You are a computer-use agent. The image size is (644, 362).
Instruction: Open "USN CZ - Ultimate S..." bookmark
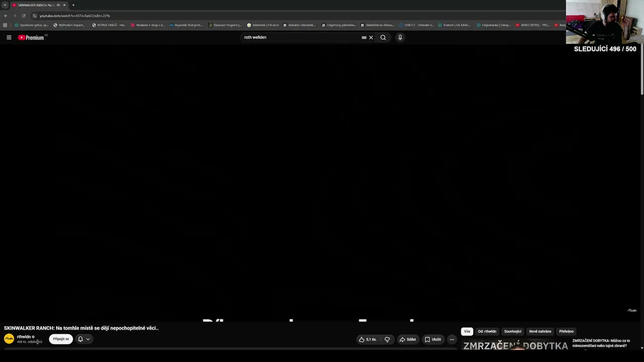click(x=416, y=25)
